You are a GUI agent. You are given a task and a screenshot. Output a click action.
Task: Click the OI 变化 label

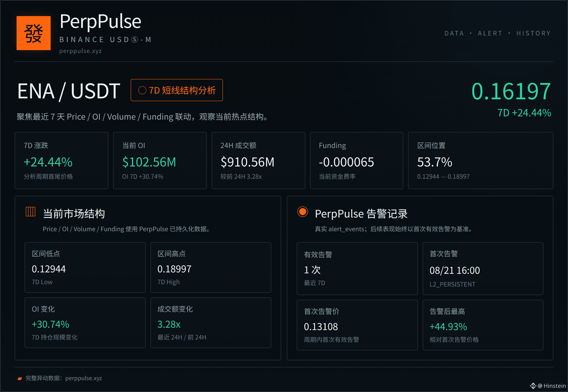(x=43, y=309)
